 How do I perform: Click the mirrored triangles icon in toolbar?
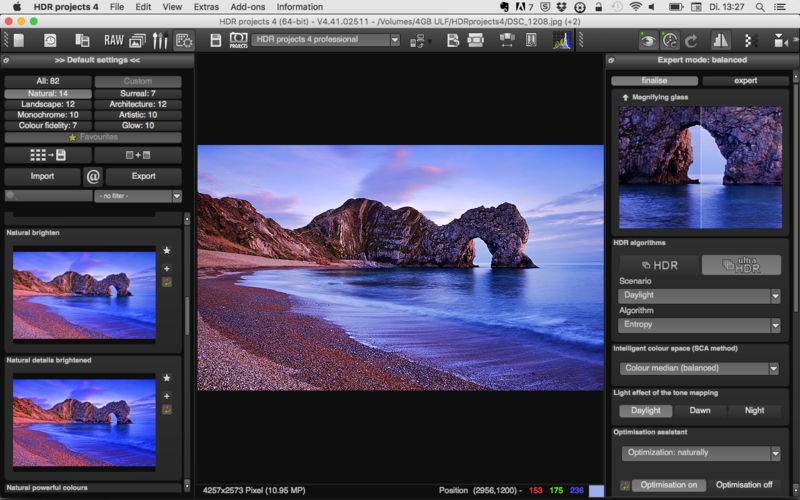(x=720, y=40)
